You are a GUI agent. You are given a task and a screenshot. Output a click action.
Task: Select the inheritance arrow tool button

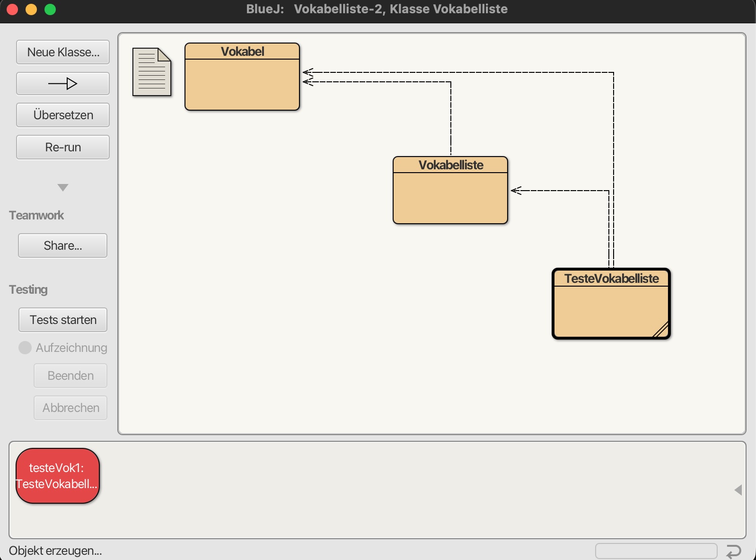63,84
